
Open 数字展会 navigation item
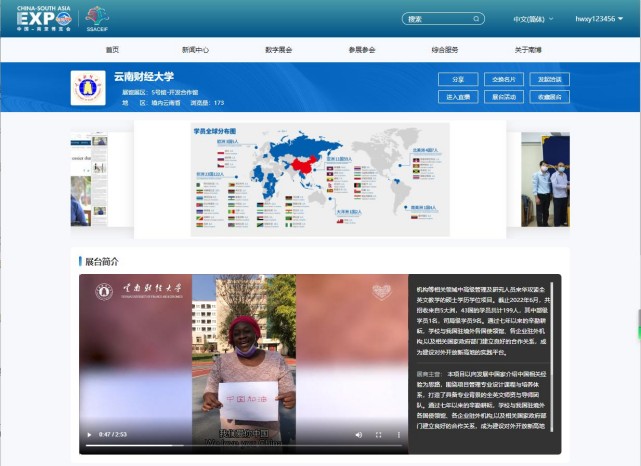[278, 49]
